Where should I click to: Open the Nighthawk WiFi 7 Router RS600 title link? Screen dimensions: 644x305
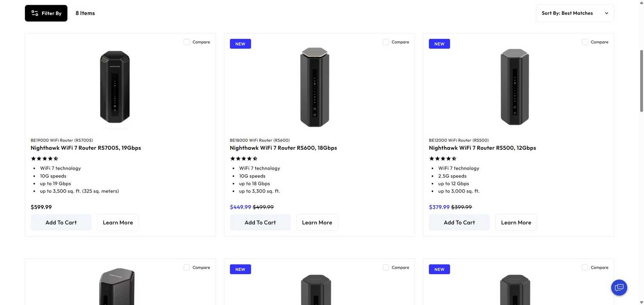tap(283, 148)
